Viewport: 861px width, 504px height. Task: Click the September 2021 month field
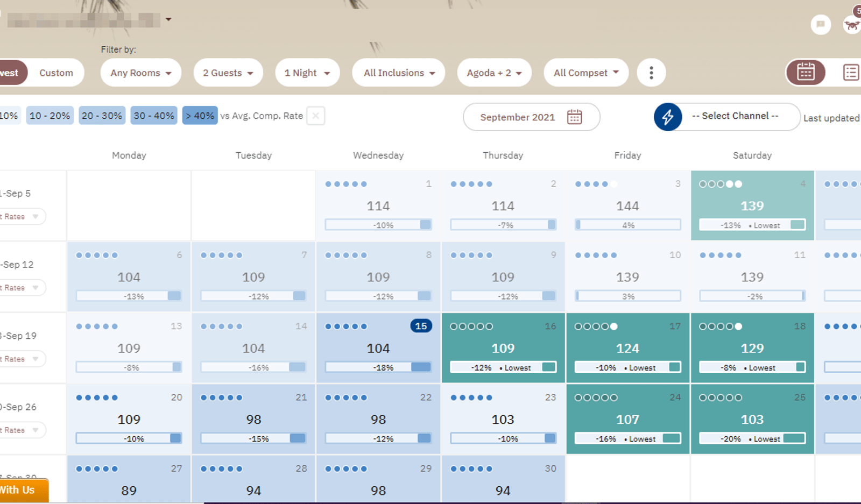coord(532,117)
